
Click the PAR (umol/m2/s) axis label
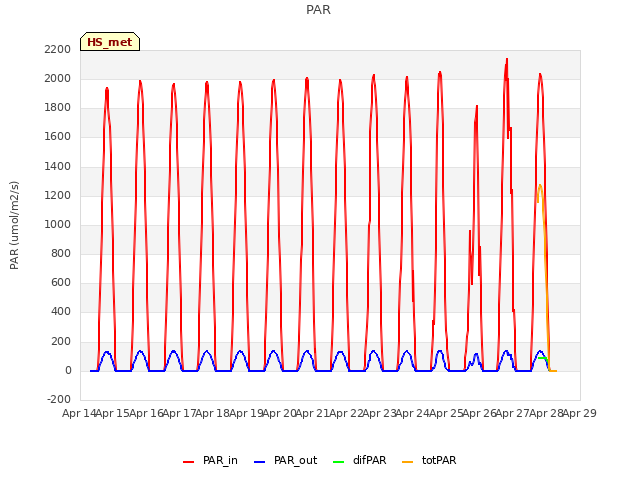coord(14,225)
